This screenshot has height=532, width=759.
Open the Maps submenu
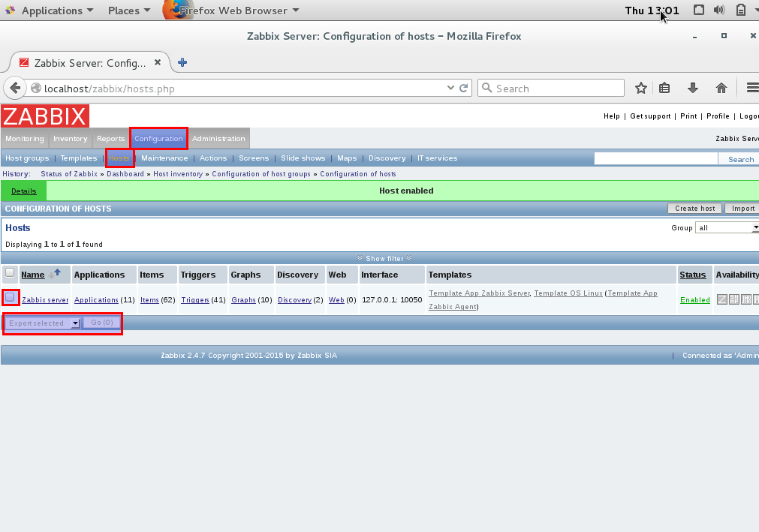tap(347, 158)
